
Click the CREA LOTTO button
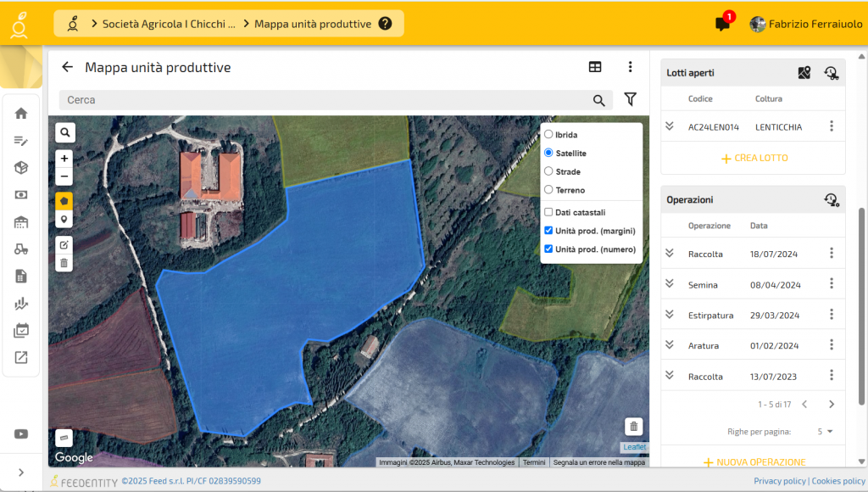point(754,159)
